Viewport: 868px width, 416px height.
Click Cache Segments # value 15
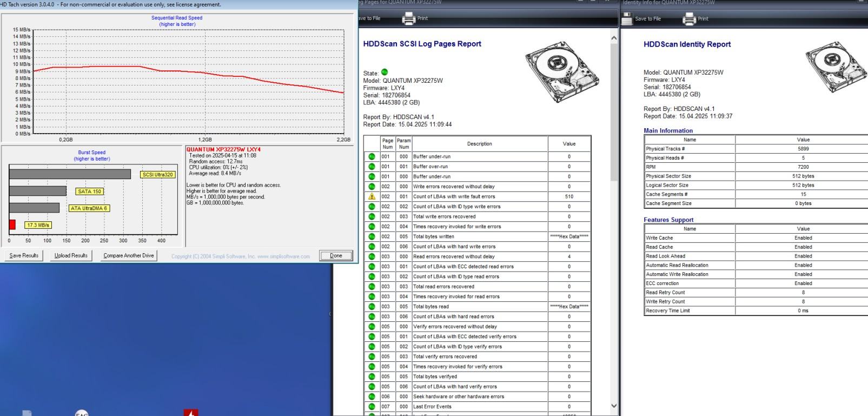click(803, 194)
